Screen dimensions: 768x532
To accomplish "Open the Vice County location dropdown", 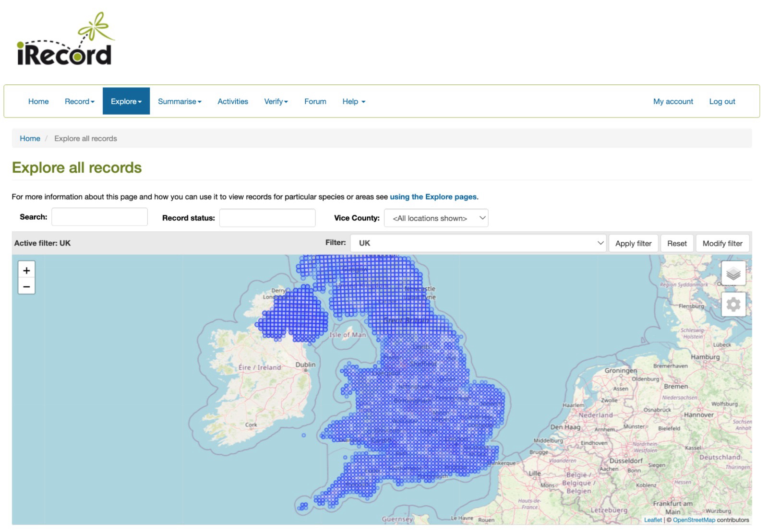I will [x=436, y=218].
